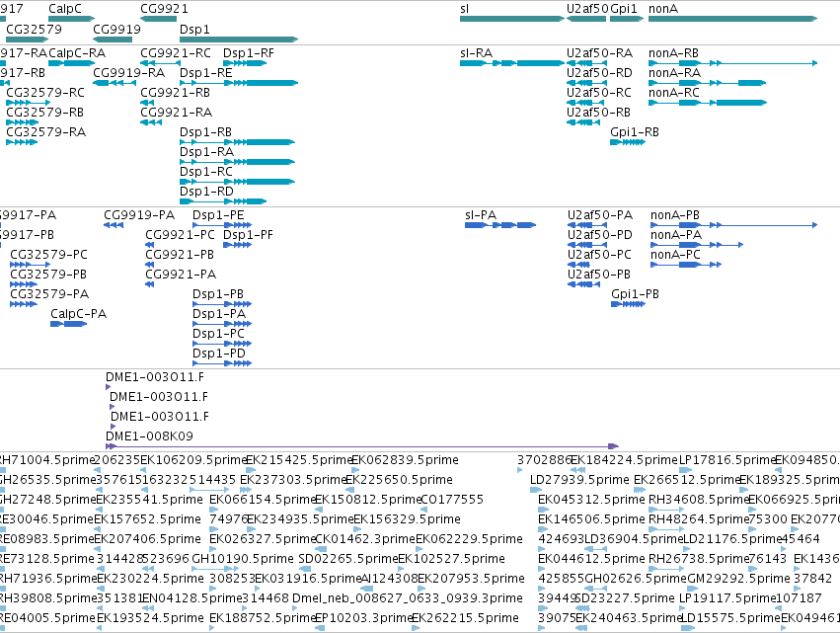Select the Dsp1 gene feature bar
Image resolution: width=840 pixels, height=633 pixels.
[x=239, y=40]
